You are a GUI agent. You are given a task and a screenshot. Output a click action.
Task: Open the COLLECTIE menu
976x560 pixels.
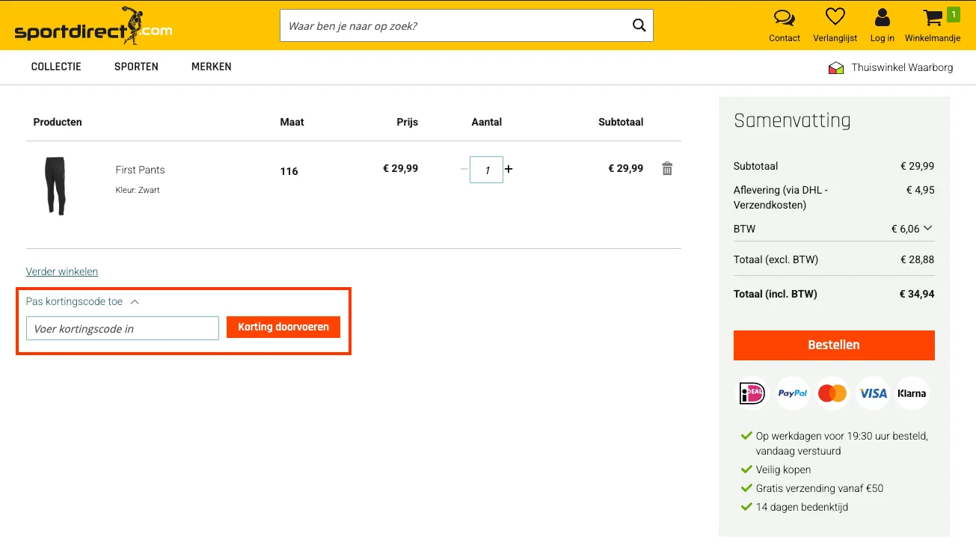point(56,67)
